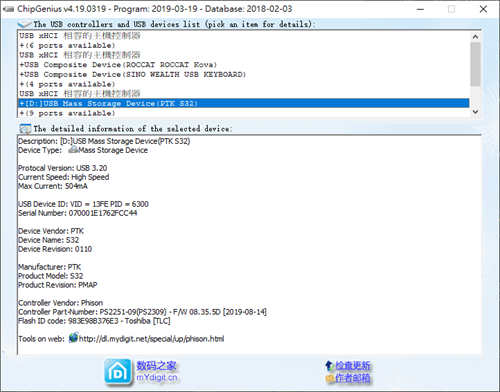Viewport: 500px width, 392px height.
Task: Click the Device Name: S32 text
Action: click(x=48, y=240)
